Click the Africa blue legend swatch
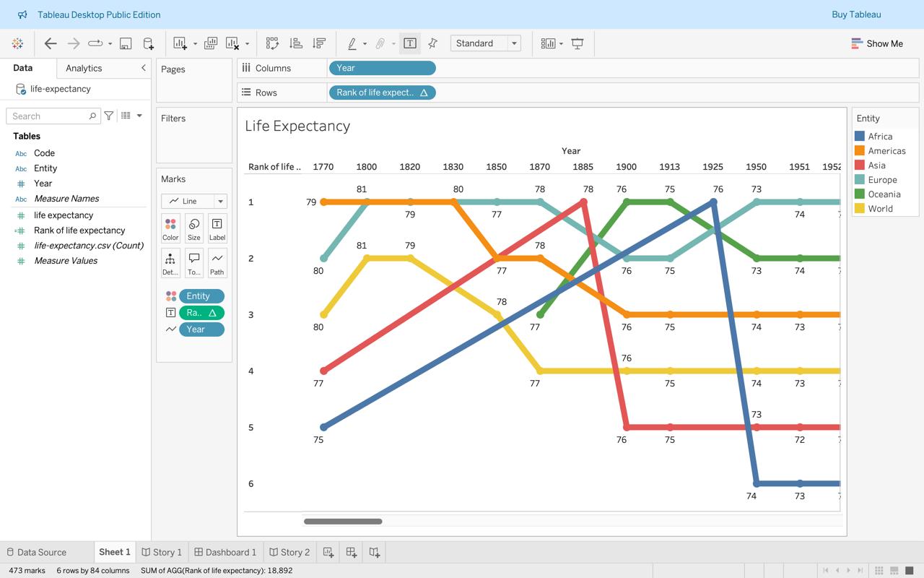Image resolution: width=924 pixels, height=578 pixels. point(860,136)
